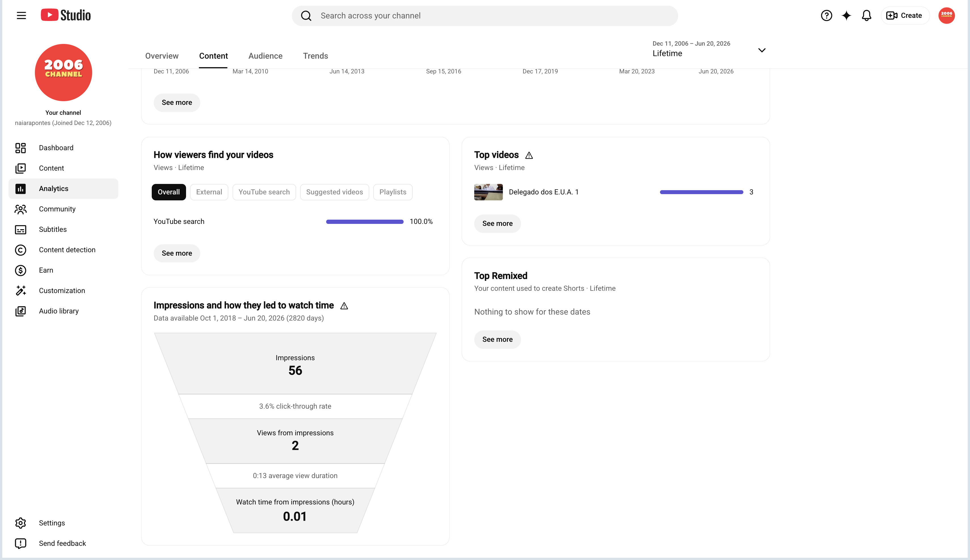Select the Suggested videos filter chip
This screenshot has width=970, height=560.
pyautogui.click(x=334, y=192)
